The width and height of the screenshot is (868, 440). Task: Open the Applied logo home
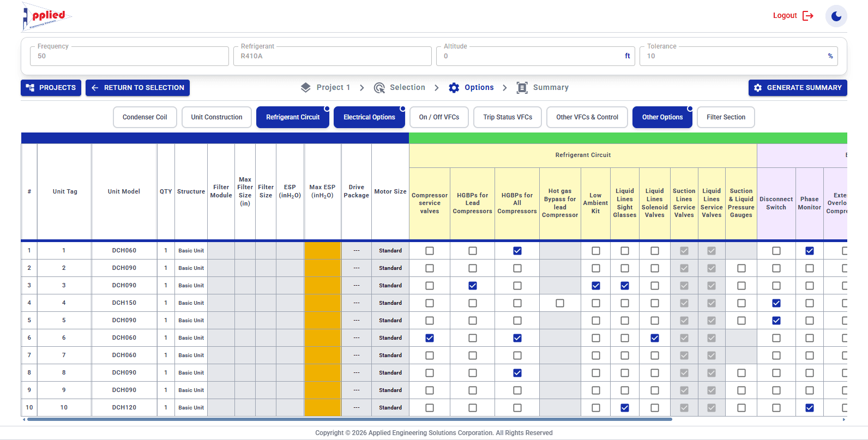tap(46, 16)
